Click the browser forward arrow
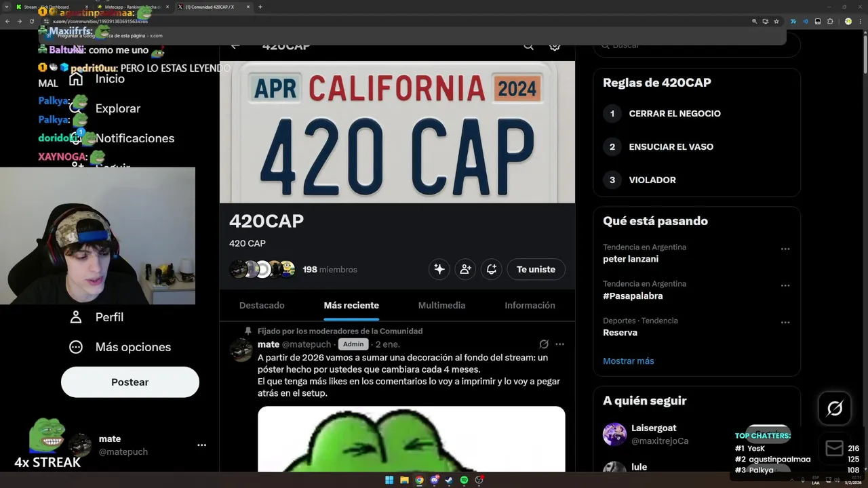This screenshot has width=868, height=488. click(x=19, y=21)
